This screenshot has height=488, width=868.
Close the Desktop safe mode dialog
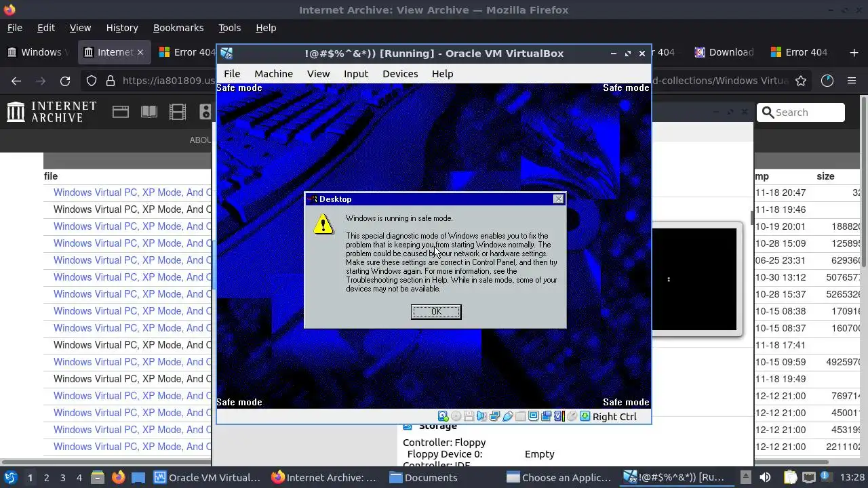coord(558,199)
